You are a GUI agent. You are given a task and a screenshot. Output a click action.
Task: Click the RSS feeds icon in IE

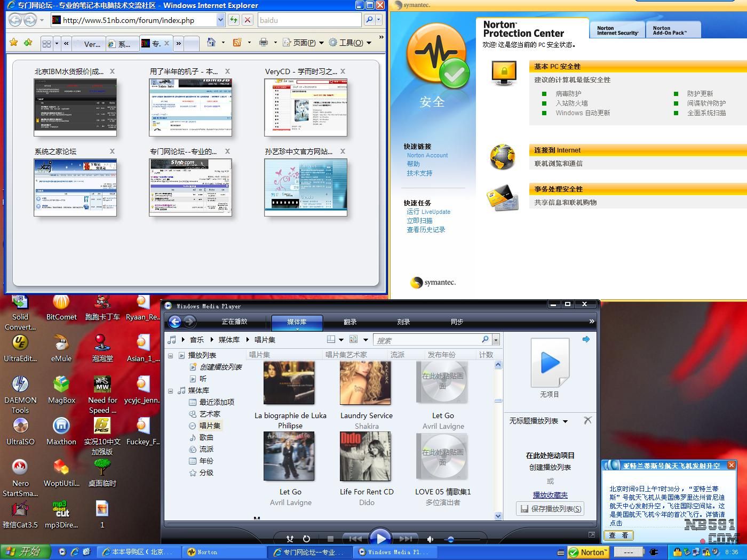237,43
